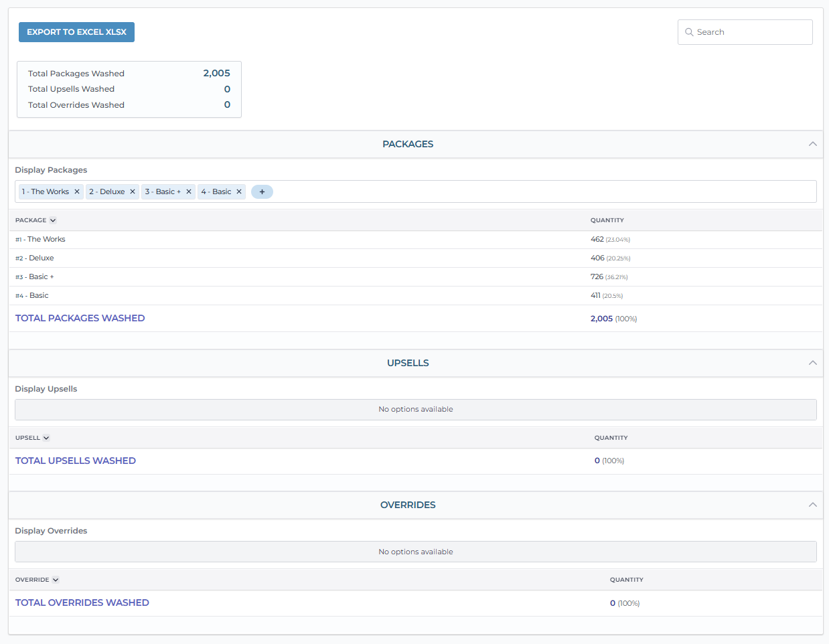Remove the '3 - Basic +' package tag
The height and width of the screenshot is (644, 829).
point(189,192)
